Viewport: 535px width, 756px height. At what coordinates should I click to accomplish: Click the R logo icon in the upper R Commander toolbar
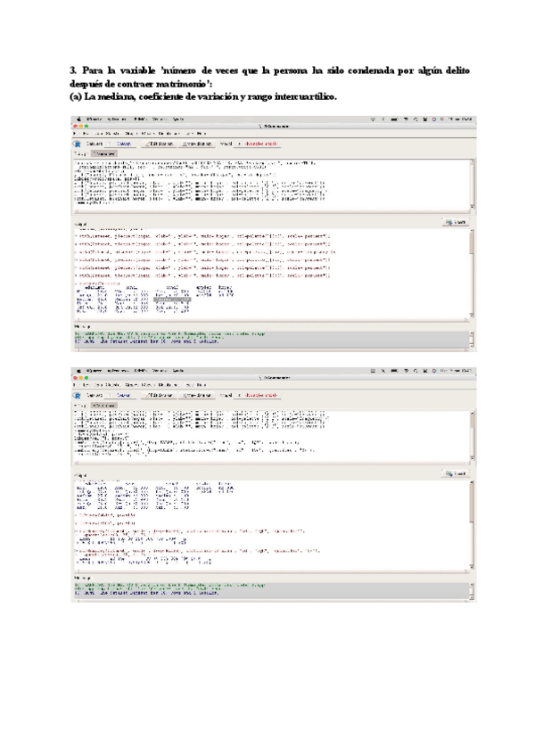coord(78,144)
